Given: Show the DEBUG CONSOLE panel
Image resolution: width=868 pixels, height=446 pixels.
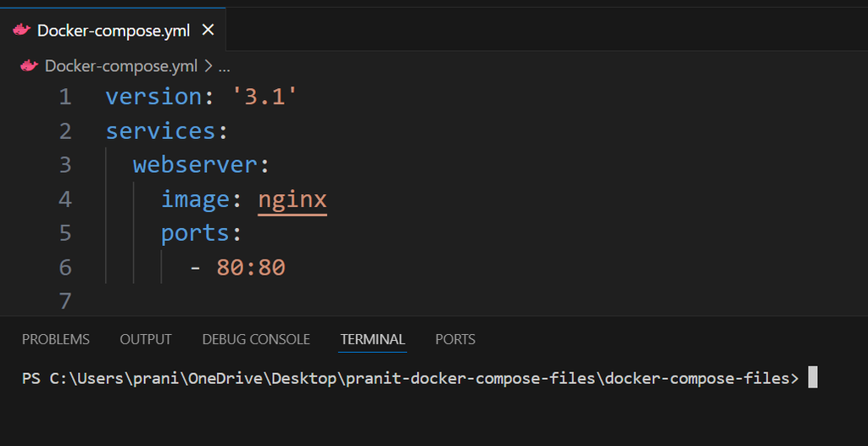Looking at the screenshot, I should click(256, 339).
